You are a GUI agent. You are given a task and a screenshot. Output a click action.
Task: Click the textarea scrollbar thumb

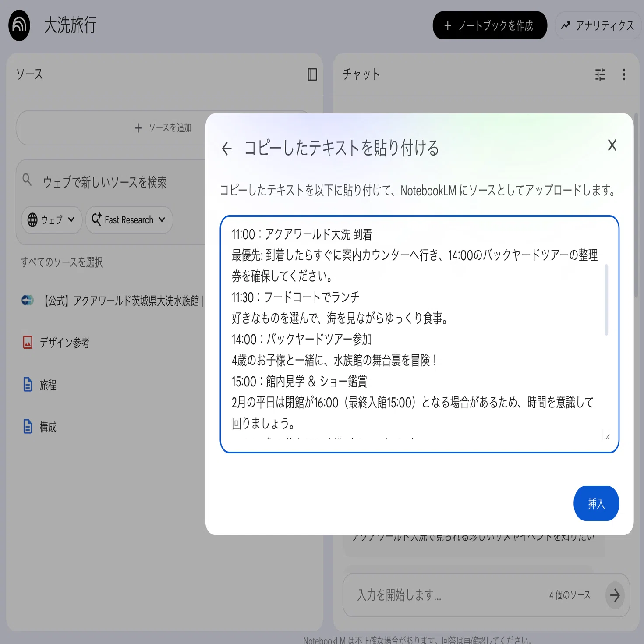click(x=606, y=300)
